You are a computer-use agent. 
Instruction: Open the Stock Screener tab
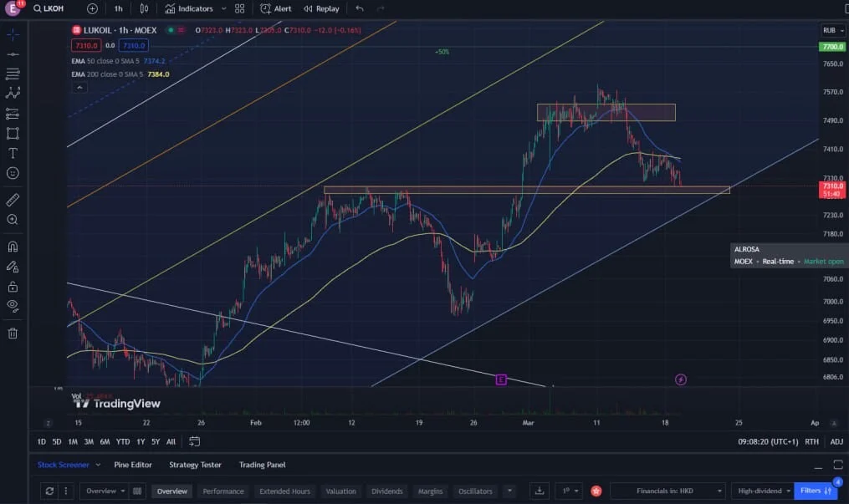point(64,465)
